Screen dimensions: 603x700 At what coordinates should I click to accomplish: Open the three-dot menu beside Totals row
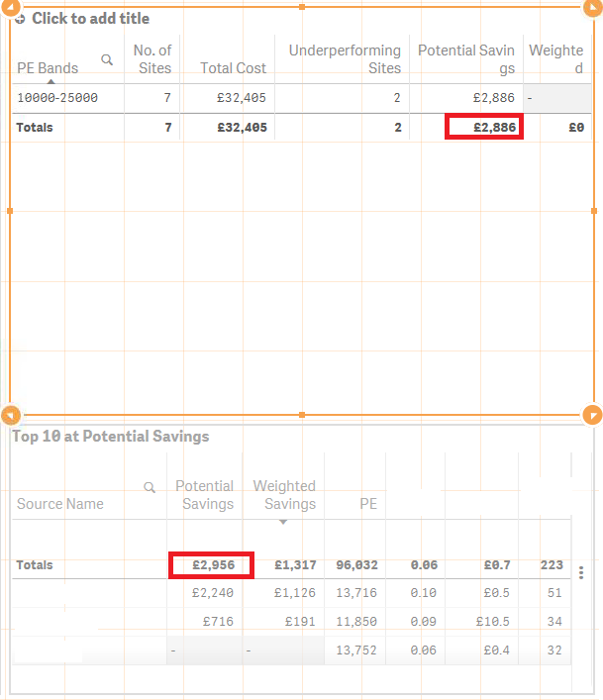point(580,572)
